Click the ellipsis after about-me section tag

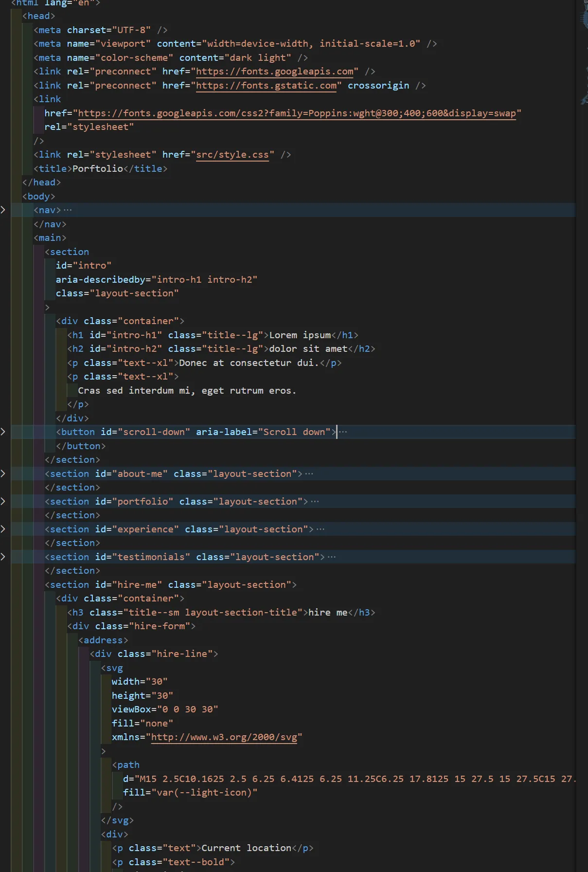click(x=309, y=474)
